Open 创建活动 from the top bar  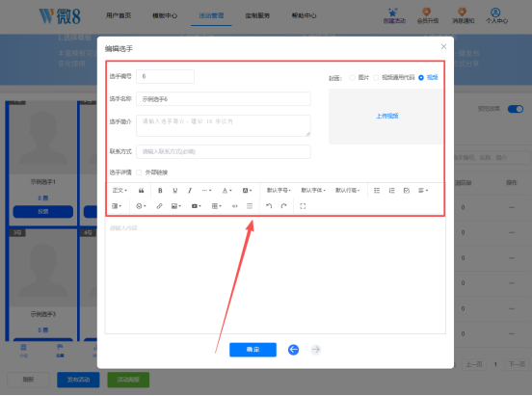click(x=394, y=16)
